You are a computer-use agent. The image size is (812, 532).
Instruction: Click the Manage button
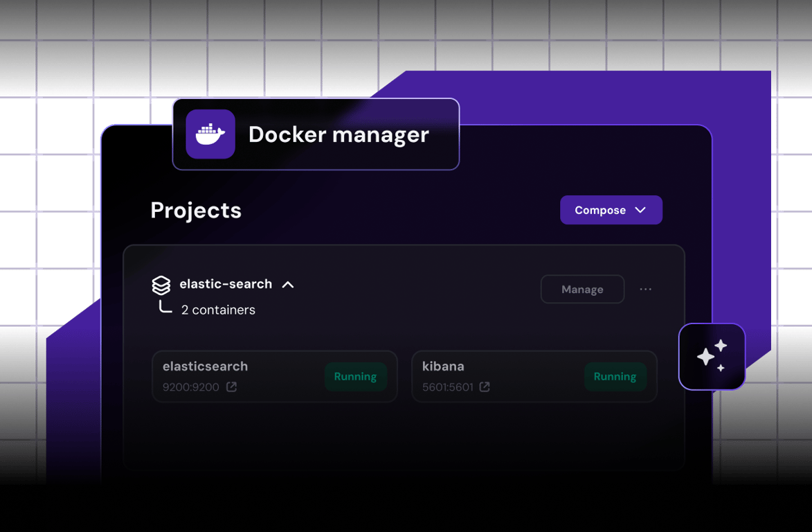[582, 289]
